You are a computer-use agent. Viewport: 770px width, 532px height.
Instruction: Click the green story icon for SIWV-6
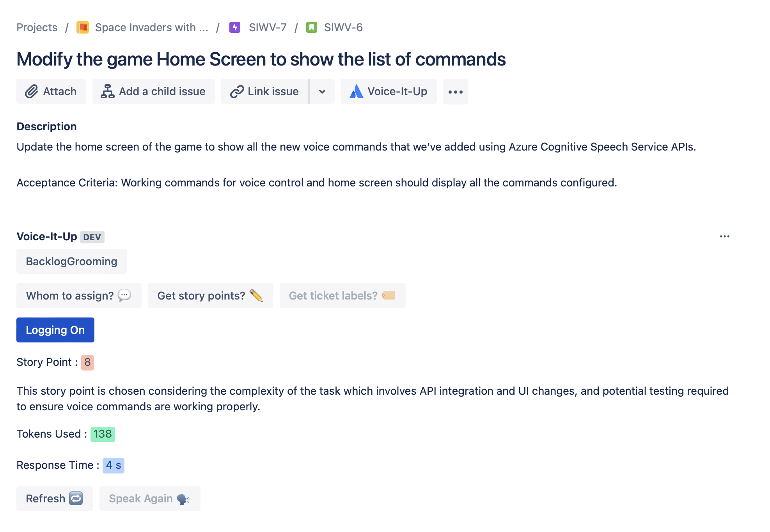click(311, 27)
